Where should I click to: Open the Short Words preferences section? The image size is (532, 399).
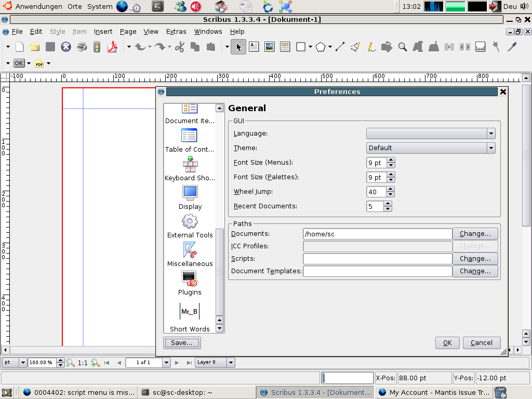pyautogui.click(x=190, y=316)
